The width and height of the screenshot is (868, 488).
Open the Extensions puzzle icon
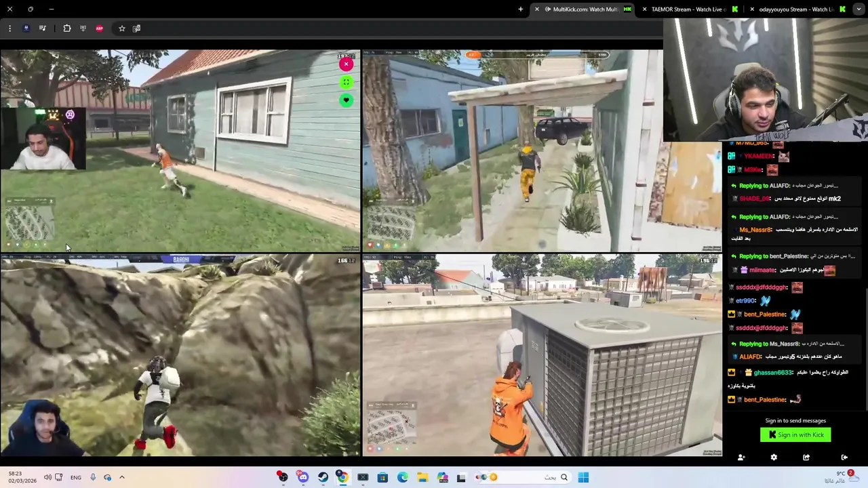coord(67,28)
